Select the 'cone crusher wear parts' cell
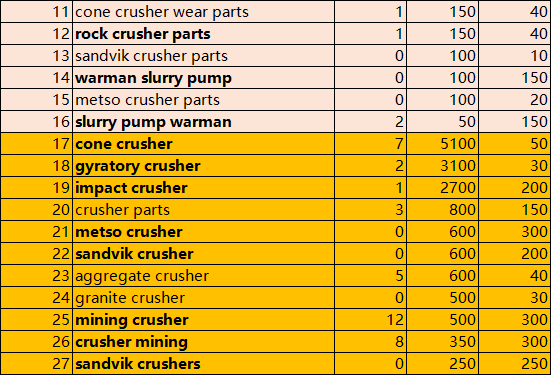 [x=203, y=12]
